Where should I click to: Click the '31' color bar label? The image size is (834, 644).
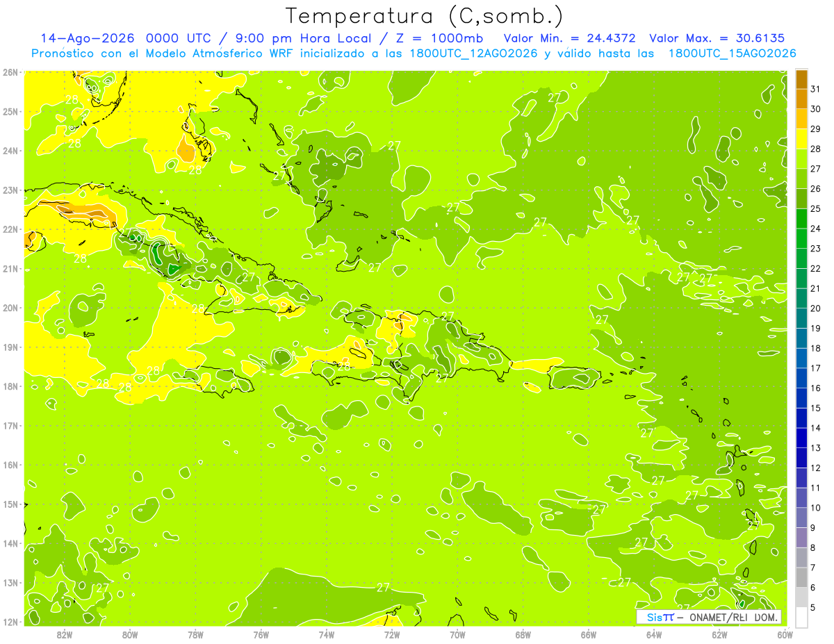tap(816, 89)
